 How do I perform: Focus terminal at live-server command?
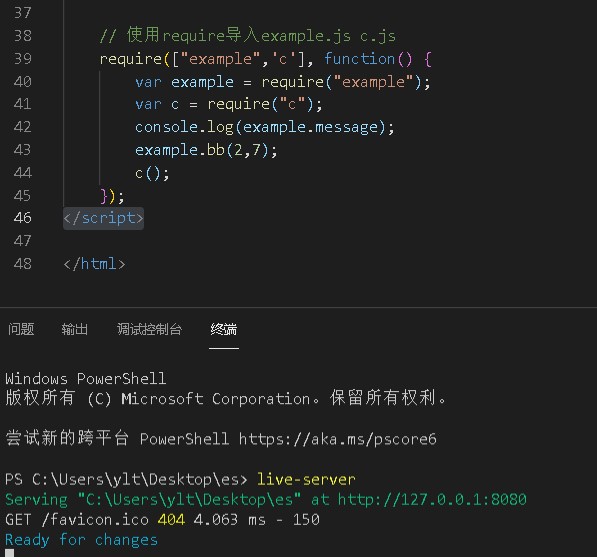click(x=306, y=479)
